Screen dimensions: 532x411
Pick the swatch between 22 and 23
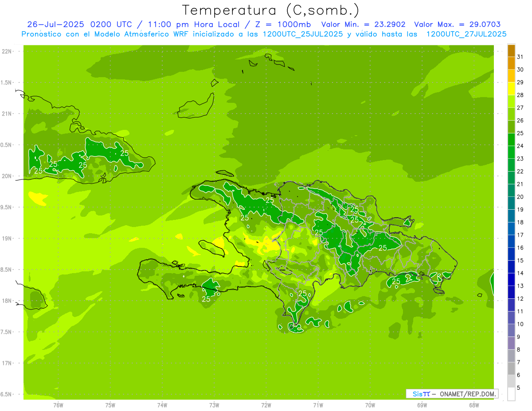click(511, 165)
